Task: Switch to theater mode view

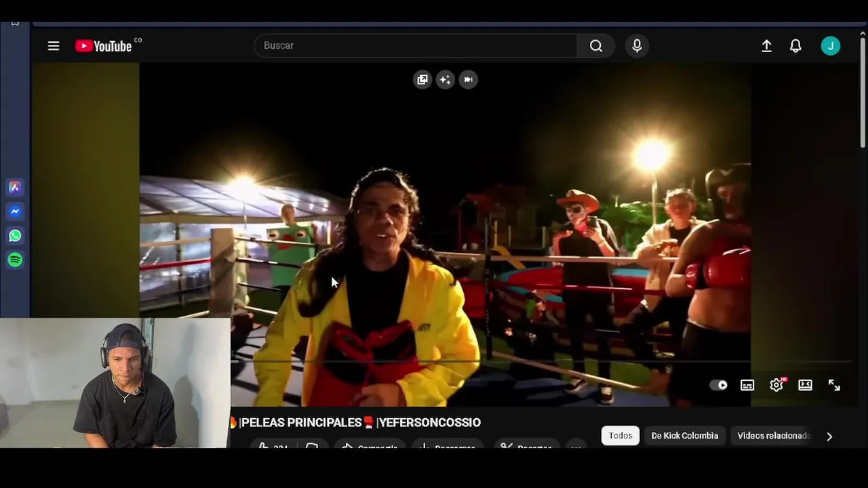Action: coord(805,385)
